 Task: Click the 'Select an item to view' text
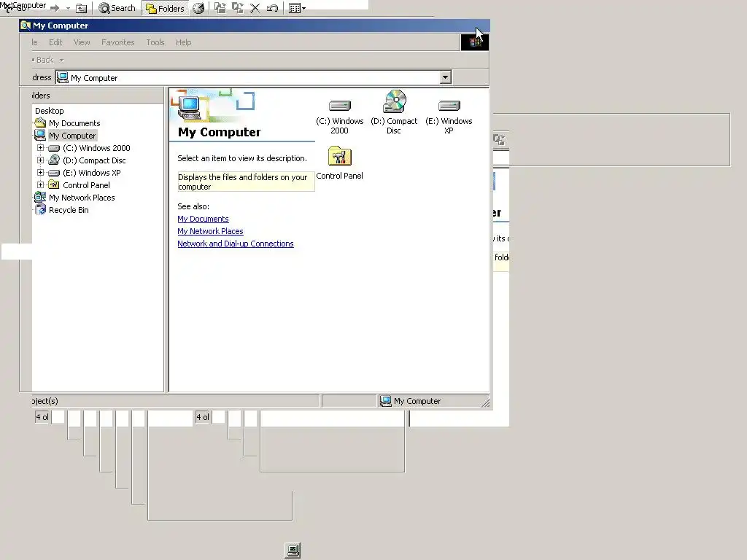(242, 158)
